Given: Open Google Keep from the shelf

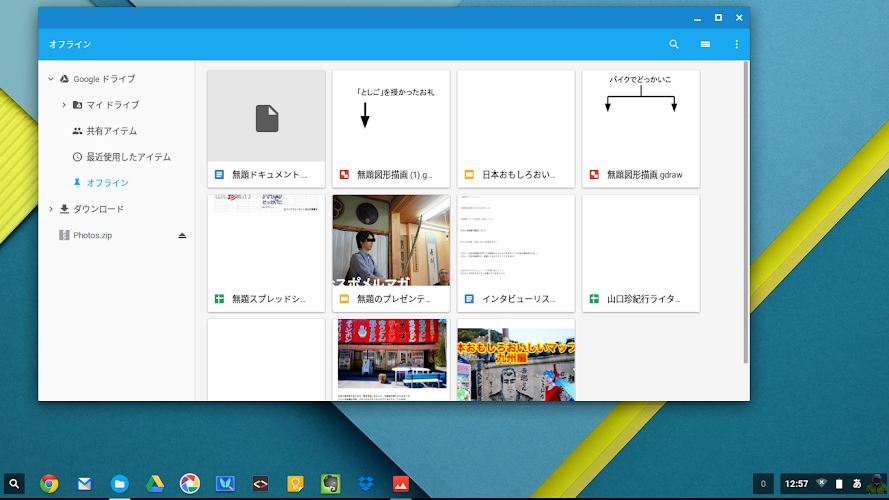Looking at the screenshot, I should click(295, 484).
